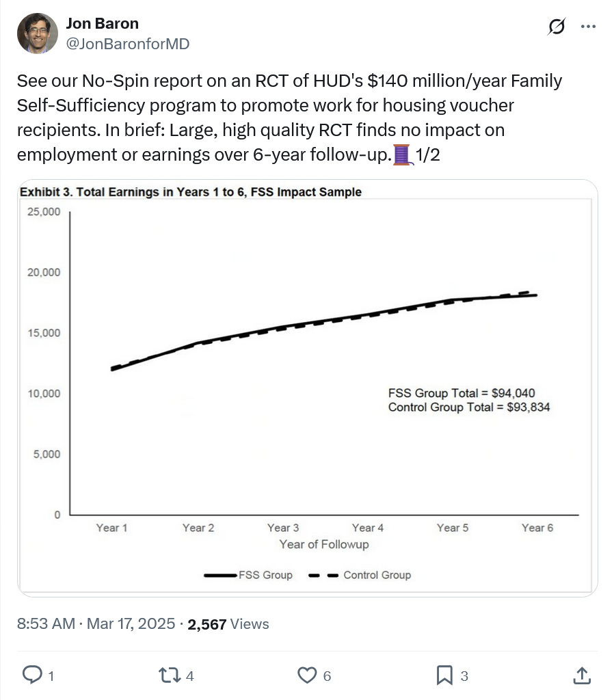Like the post with the heart icon
Image resolution: width=614 pixels, height=700 pixels.
pyautogui.click(x=307, y=675)
